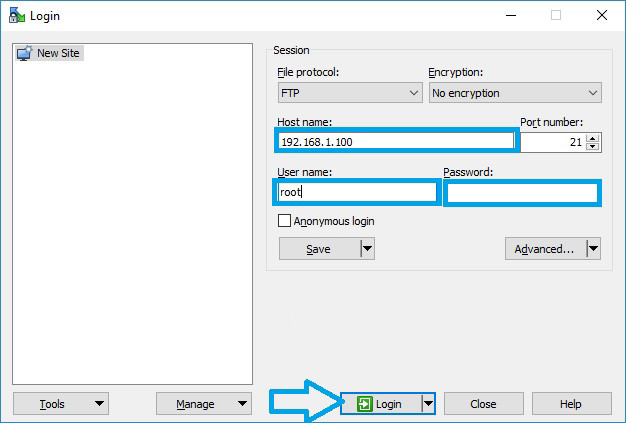Expand the Login button dropdown arrow
Image resolution: width=626 pixels, height=423 pixels.
tap(428, 404)
